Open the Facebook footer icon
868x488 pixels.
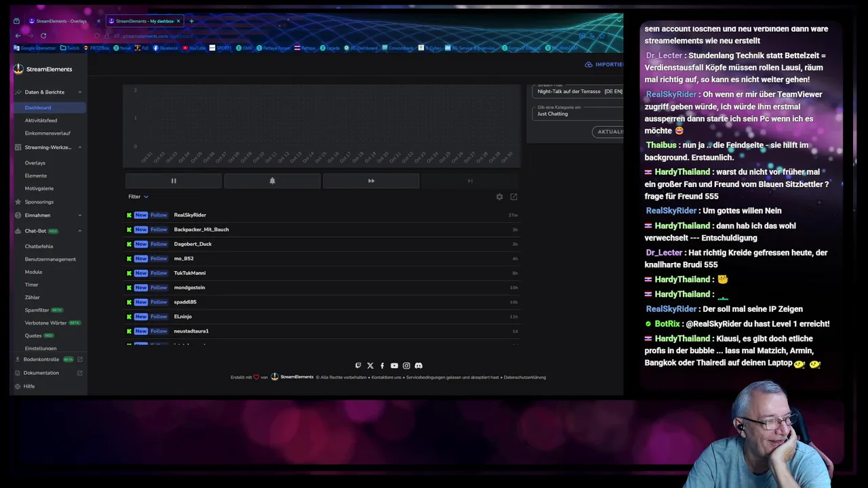point(382,366)
